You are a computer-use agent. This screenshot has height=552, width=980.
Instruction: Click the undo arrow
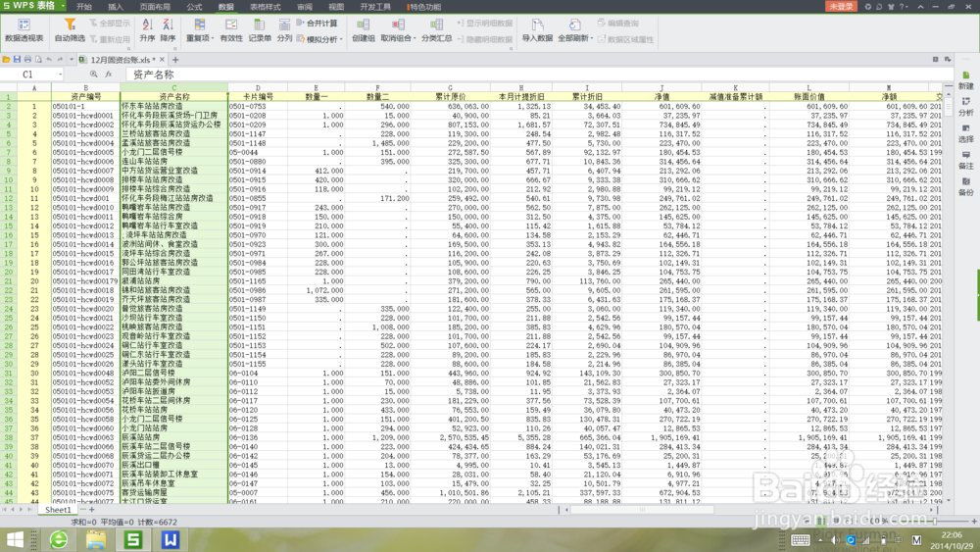49,60
